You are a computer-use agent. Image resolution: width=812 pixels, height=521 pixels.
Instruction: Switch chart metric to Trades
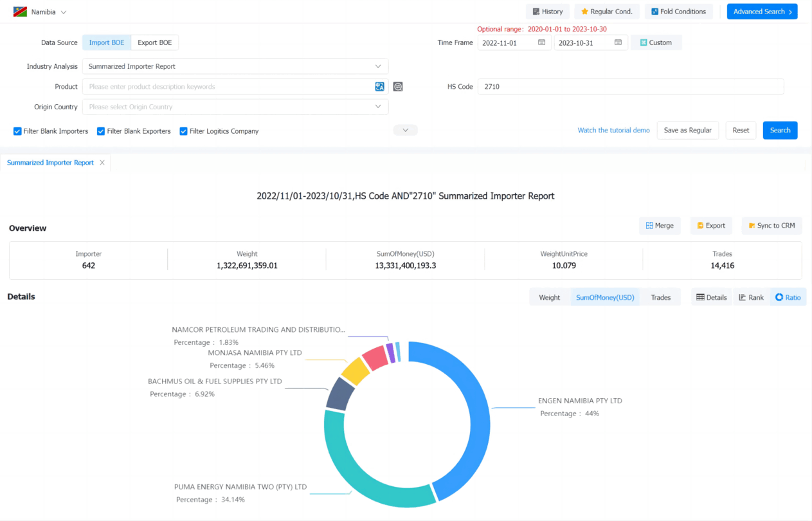pos(660,297)
